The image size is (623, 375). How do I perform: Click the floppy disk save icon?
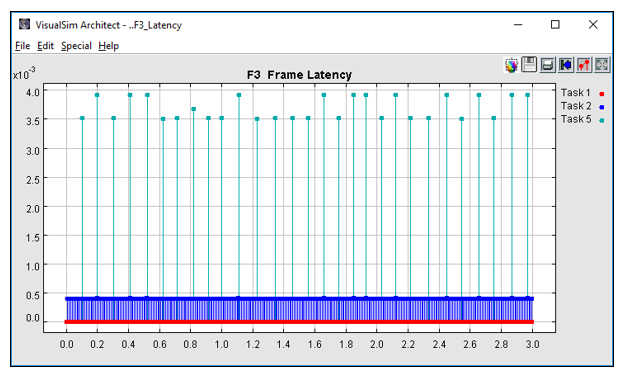[x=529, y=65]
